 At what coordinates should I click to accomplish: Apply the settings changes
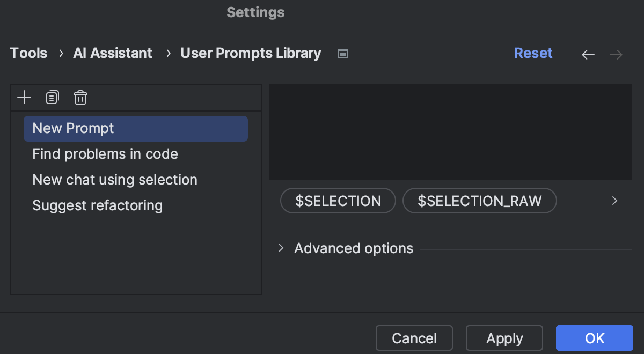pyautogui.click(x=504, y=338)
